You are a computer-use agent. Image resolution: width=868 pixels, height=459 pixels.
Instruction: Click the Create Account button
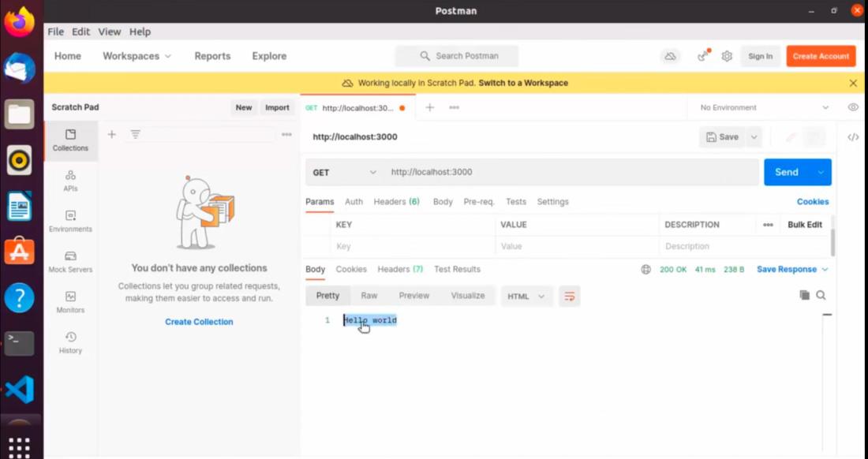tap(821, 56)
